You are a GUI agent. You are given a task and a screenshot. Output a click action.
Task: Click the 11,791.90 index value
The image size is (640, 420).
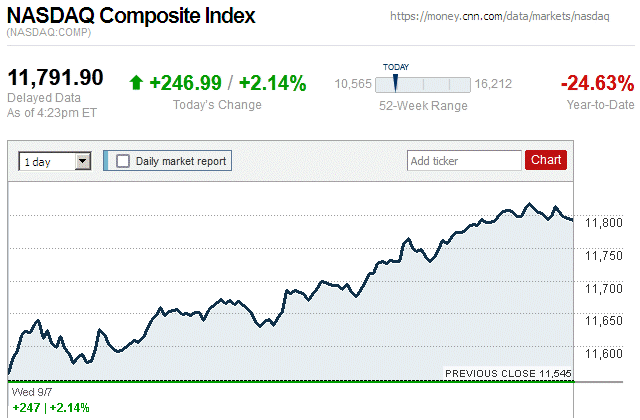pyautogui.click(x=56, y=78)
